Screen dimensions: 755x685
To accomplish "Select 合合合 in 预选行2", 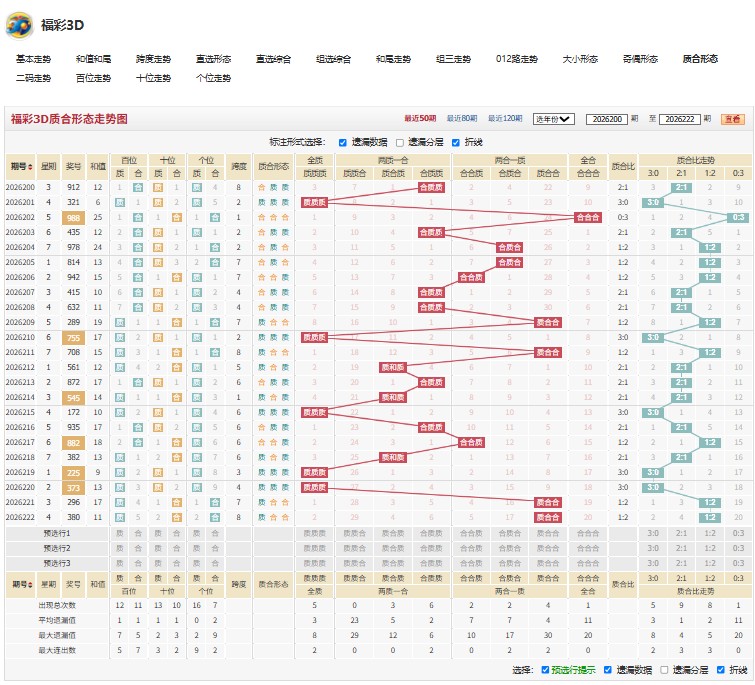I will tap(588, 548).
